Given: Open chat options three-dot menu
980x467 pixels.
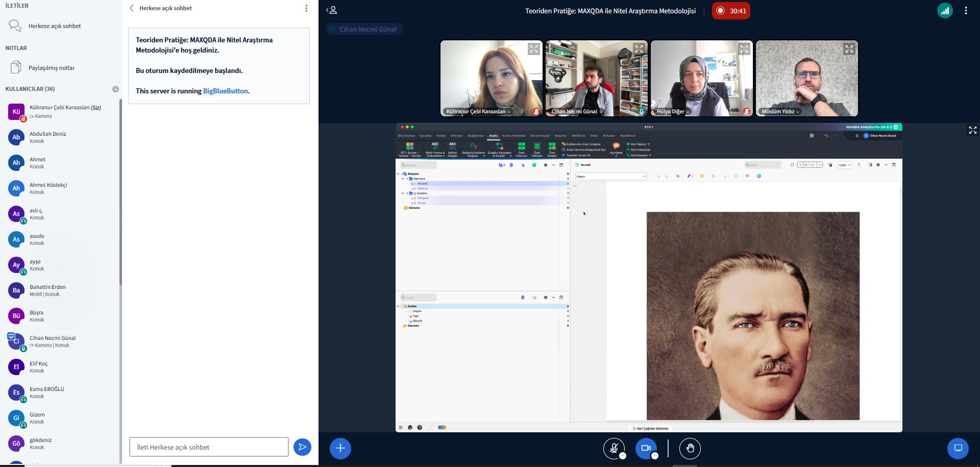Looking at the screenshot, I should 306,8.
